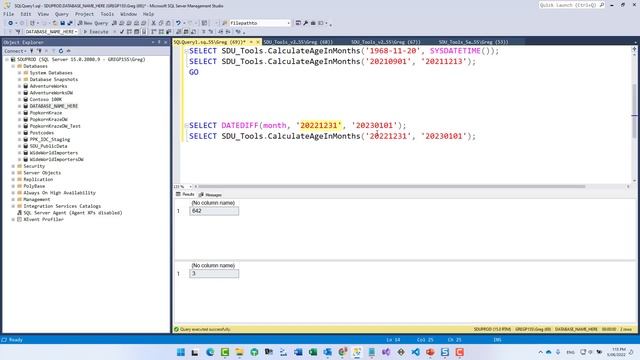Switch to the Messages results tab
Screen dimensions: 640x360
click(211, 195)
